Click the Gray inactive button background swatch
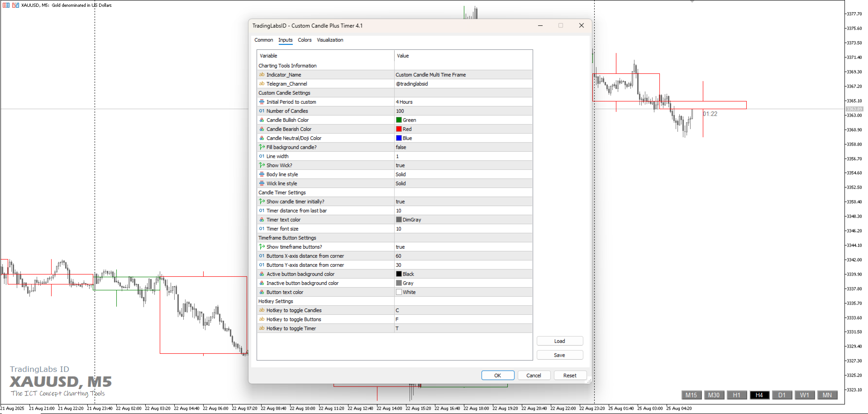The height and width of the screenshot is (414, 868). pos(399,283)
